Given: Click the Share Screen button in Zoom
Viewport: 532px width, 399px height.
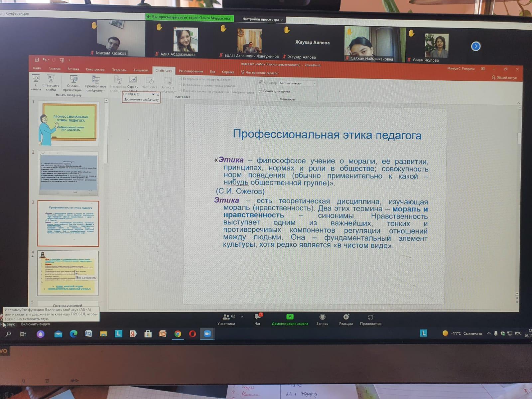Looking at the screenshot, I should pyautogui.click(x=290, y=319).
